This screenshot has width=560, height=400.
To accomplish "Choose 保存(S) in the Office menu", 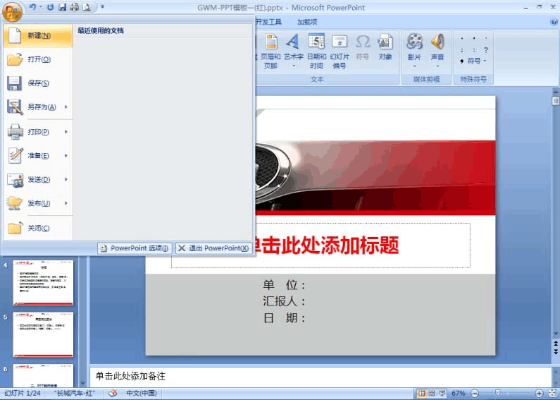I will 38,83.
